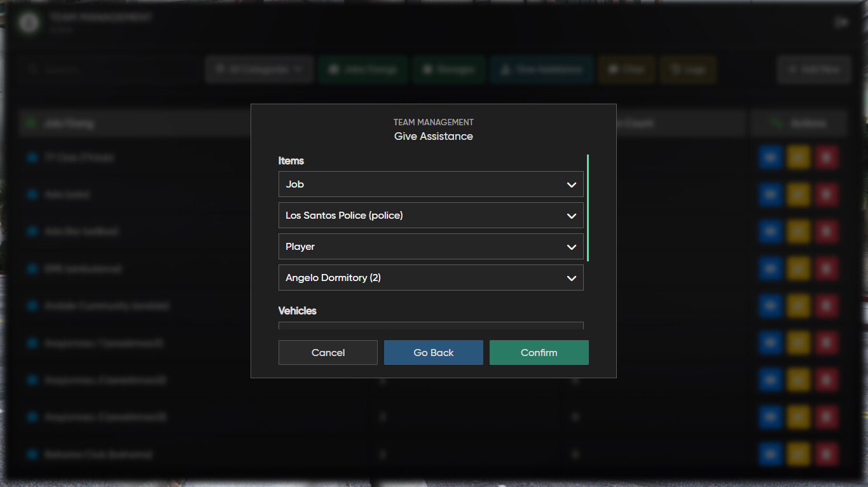Click the Go Back button
This screenshot has height=487, width=868.
433,352
